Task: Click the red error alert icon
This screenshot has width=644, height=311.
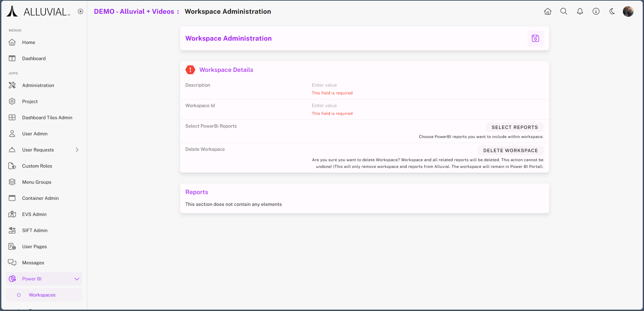Action: 190,70
